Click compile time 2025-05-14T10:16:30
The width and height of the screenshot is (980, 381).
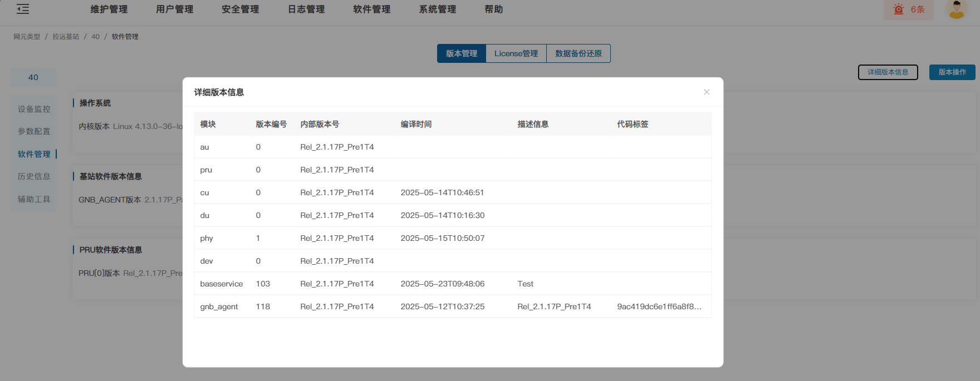(443, 215)
